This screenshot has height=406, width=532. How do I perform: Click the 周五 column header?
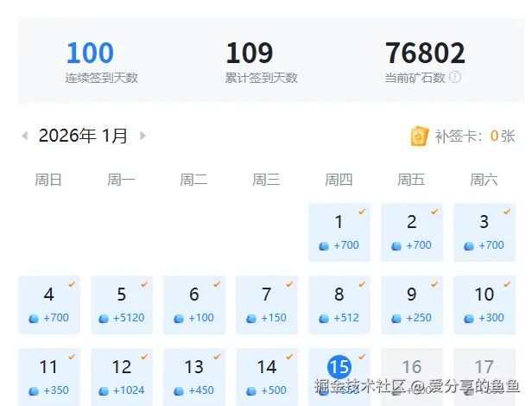coord(412,180)
